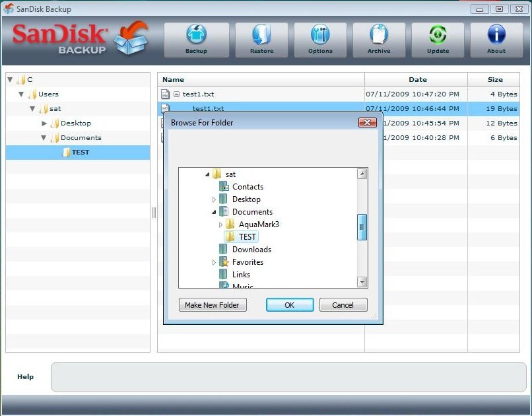Click the dialog scrollbar down arrow

point(362,282)
